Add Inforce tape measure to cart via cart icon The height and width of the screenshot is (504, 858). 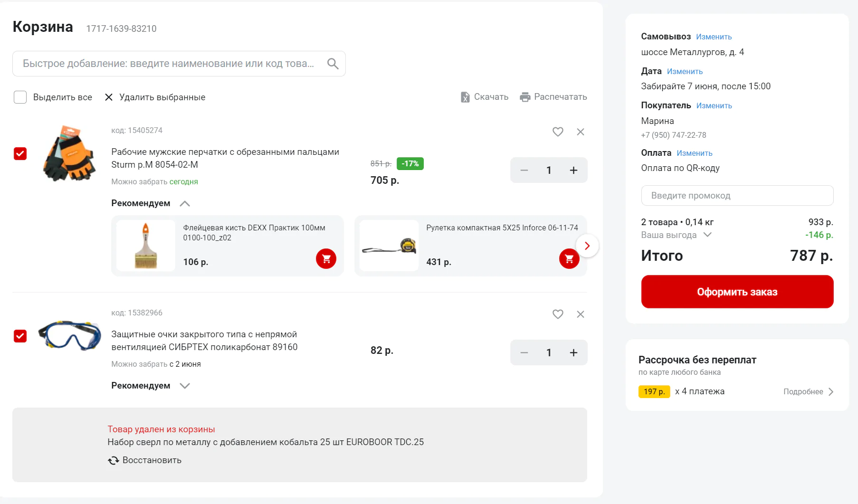coord(569,259)
